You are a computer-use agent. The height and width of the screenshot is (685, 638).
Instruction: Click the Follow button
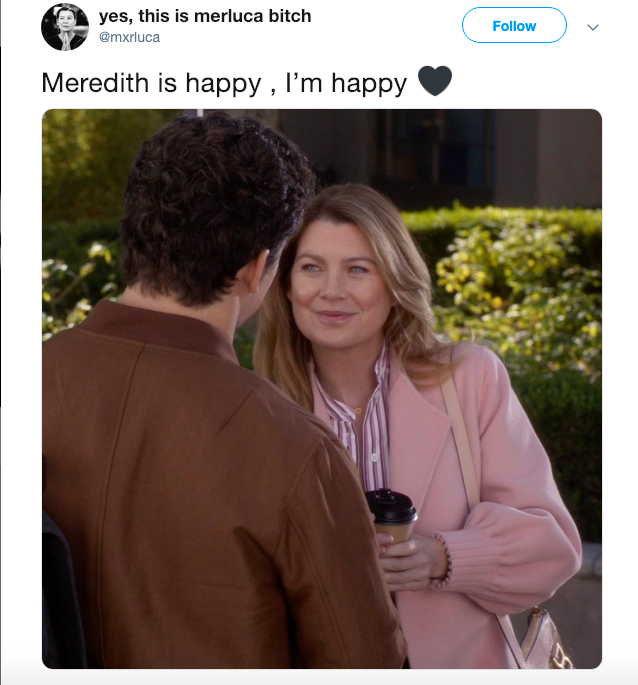click(514, 25)
